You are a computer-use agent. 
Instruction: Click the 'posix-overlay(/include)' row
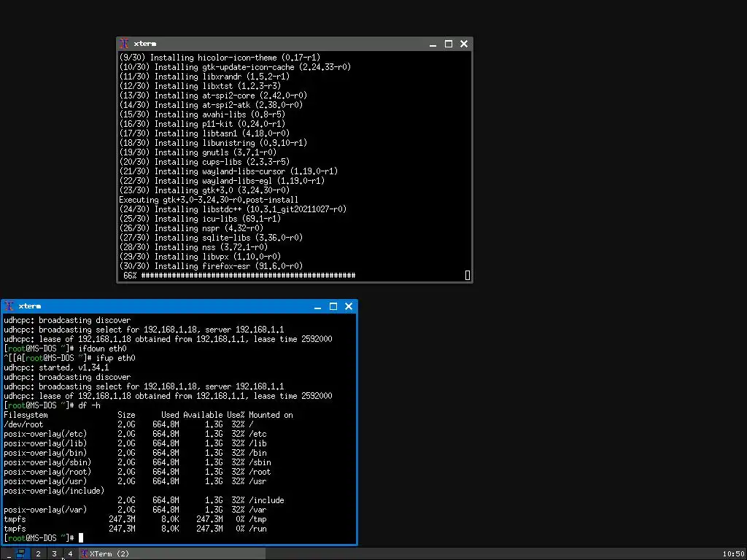[144, 496]
